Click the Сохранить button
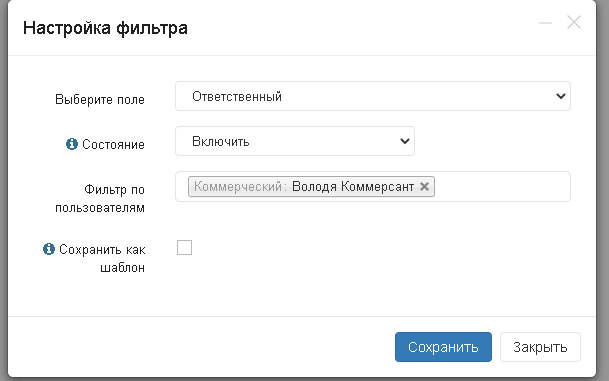This screenshot has width=609, height=381. [x=443, y=347]
